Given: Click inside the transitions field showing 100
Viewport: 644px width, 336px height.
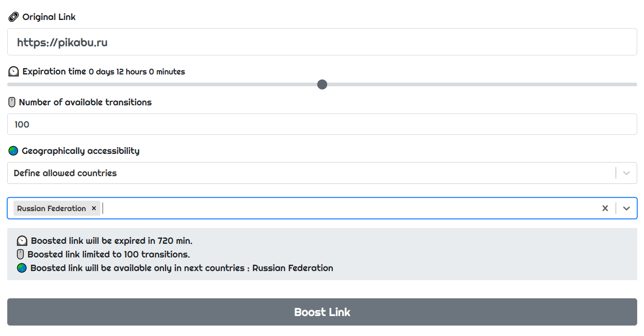Looking at the screenshot, I should [182, 124].
